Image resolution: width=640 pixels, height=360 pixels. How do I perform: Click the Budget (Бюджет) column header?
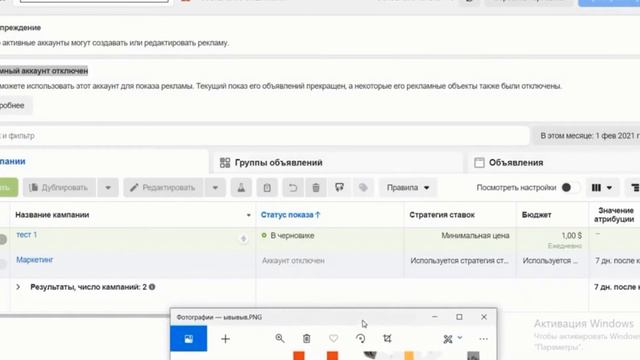pyautogui.click(x=536, y=215)
